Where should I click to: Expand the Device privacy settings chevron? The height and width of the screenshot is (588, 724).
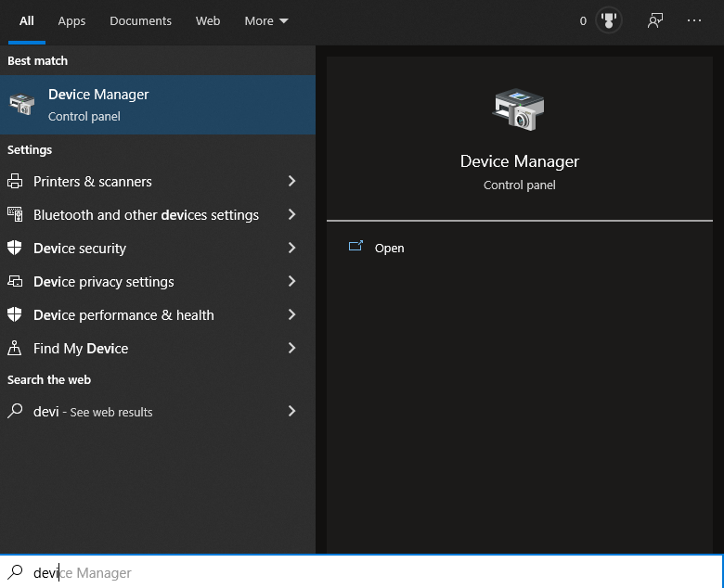coord(291,282)
